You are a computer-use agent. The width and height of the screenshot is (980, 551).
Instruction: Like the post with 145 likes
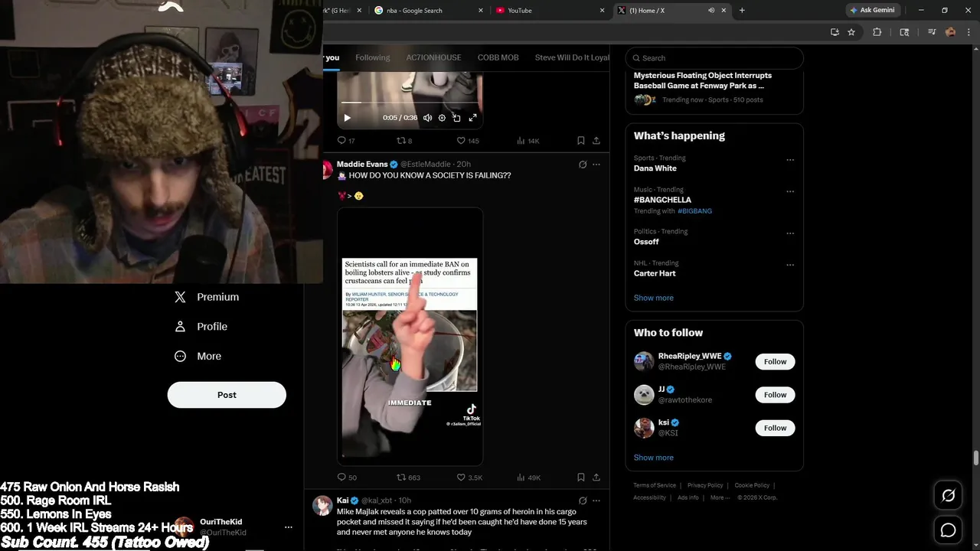click(468, 141)
